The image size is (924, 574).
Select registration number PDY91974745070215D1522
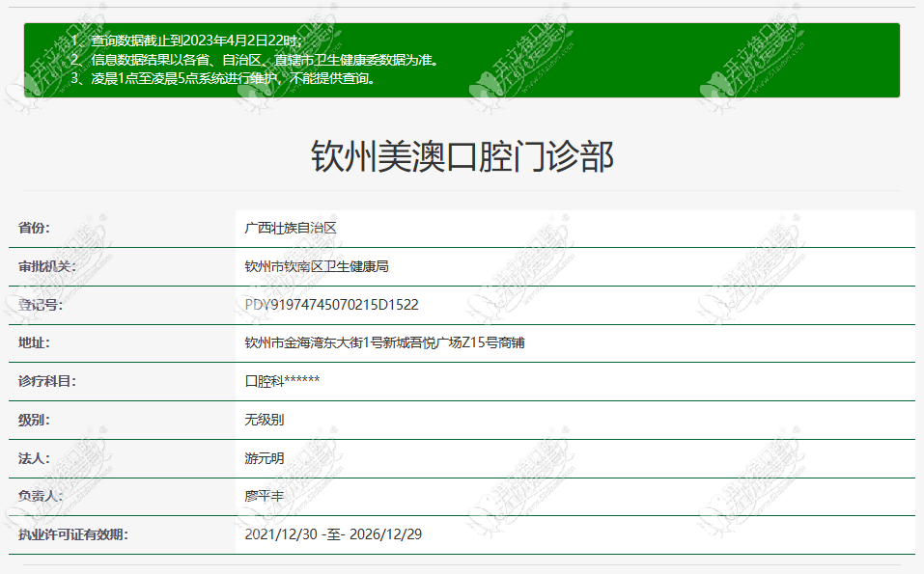pos(332,305)
